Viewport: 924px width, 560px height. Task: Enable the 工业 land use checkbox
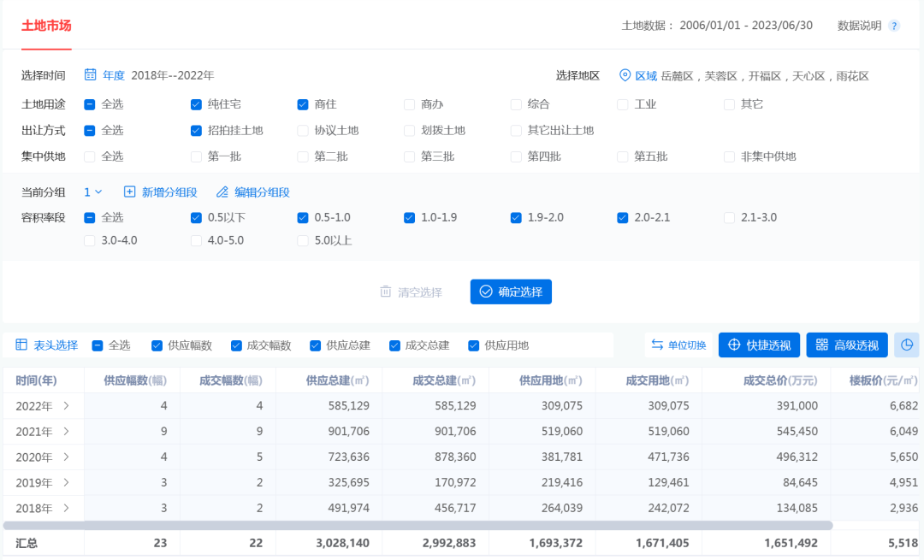click(623, 104)
